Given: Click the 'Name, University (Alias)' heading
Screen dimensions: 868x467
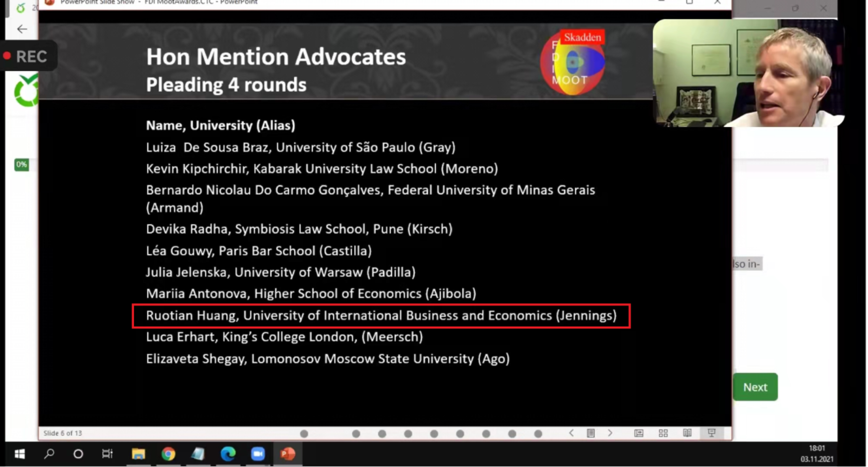Looking at the screenshot, I should 221,125.
